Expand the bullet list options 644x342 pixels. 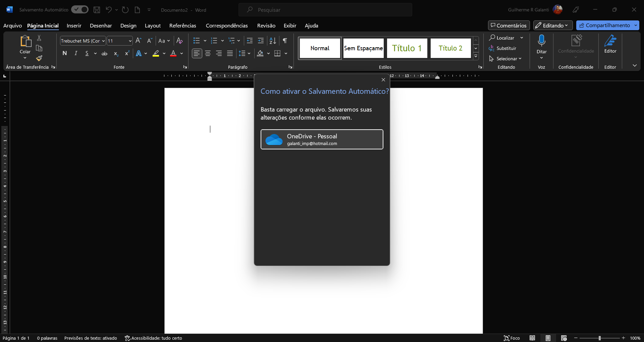[205, 41]
